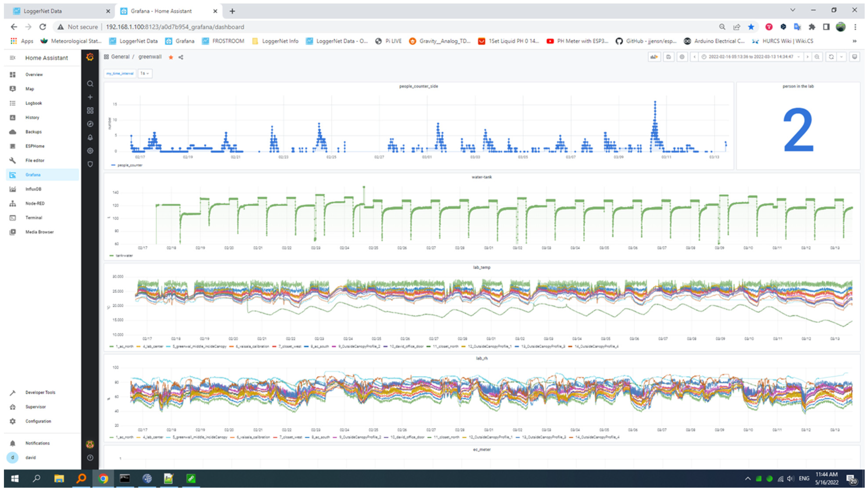868x492 pixels.
Task: Toggle 1_ac_north series in lab_temp legend
Action: tap(124, 346)
